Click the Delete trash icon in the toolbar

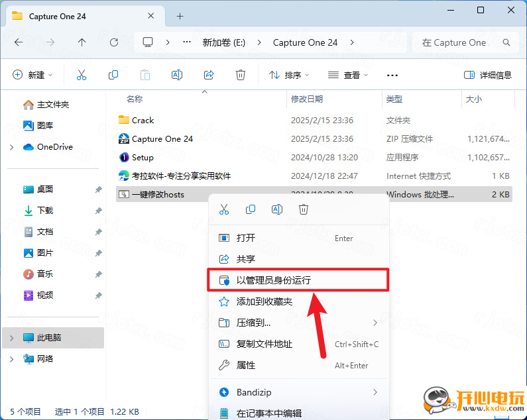tap(241, 75)
